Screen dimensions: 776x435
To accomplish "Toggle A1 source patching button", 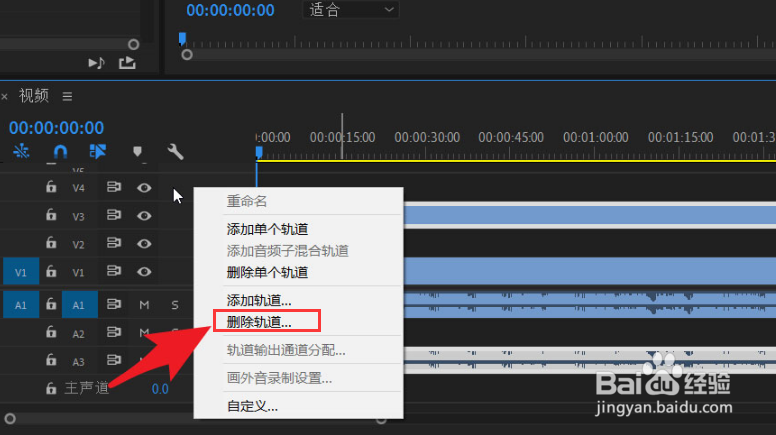I will tap(21, 304).
